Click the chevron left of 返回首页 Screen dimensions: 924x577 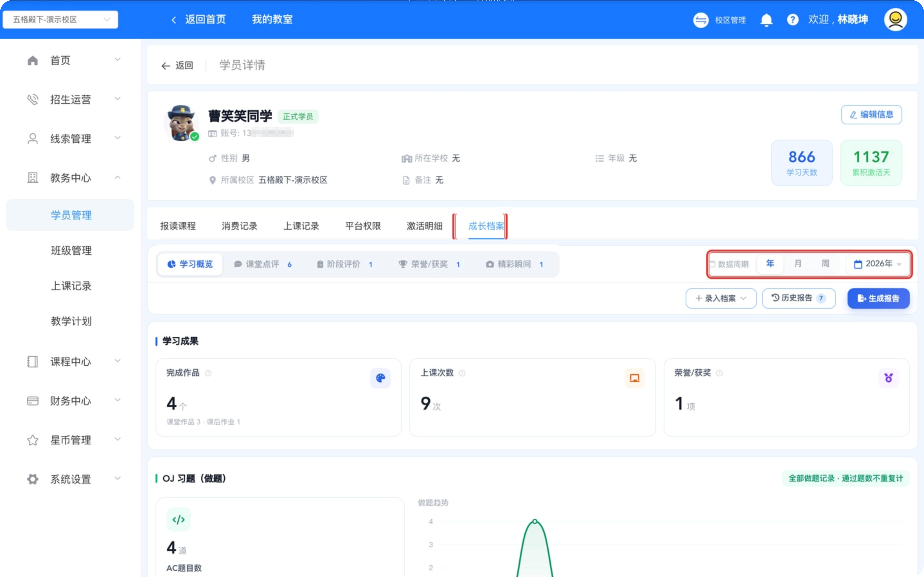pos(174,20)
